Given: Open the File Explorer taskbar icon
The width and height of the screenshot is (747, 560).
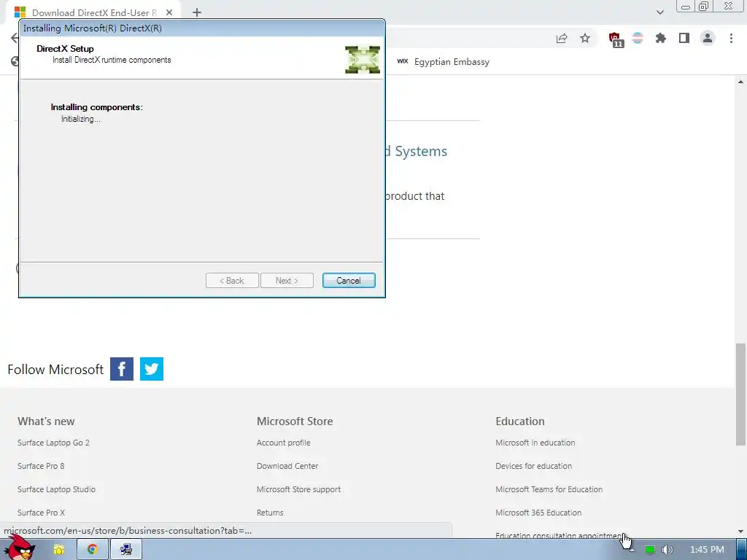Looking at the screenshot, I should click(58, 550).
